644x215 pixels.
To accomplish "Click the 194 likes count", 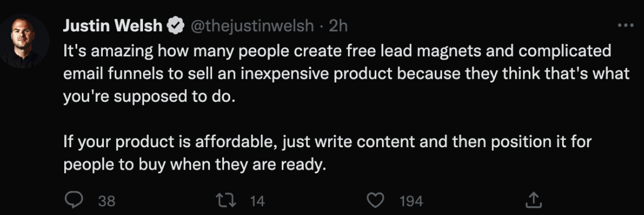I will tap(411, 201).
